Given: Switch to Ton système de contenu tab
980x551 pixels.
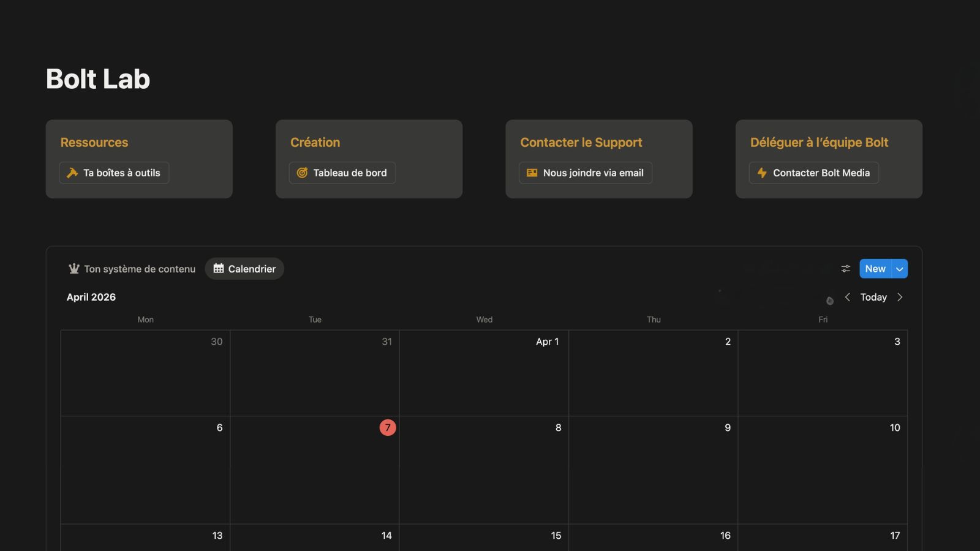Looking at the screenshot, I should (132, 269).
